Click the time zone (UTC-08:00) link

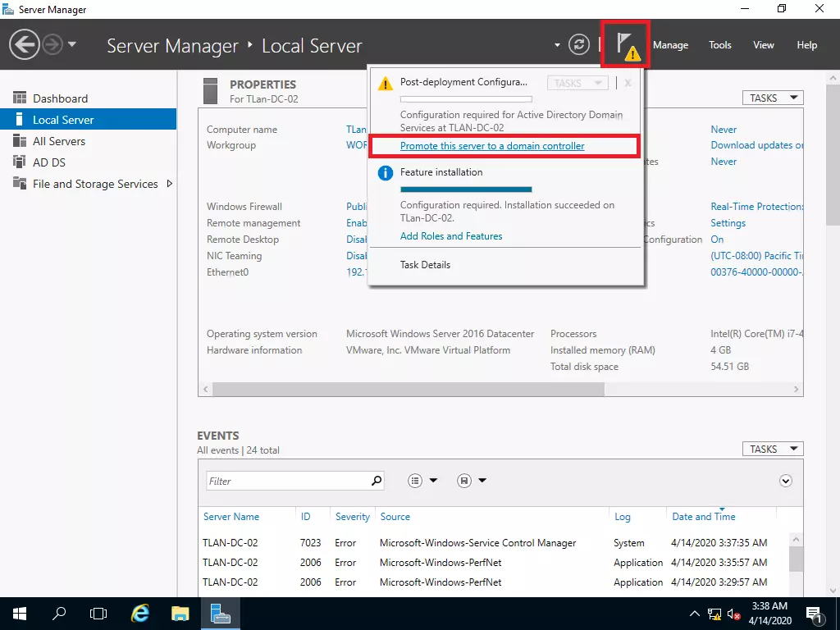coord(756,256)
